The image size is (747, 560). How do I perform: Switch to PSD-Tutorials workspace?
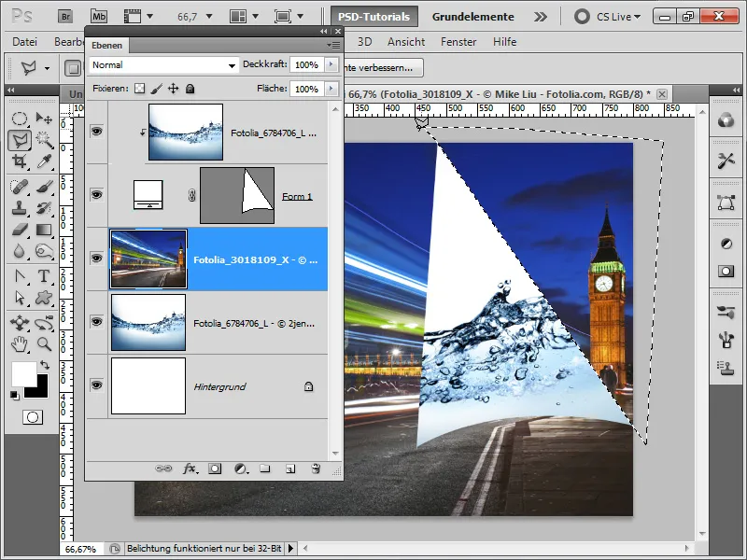pos(374,17)
